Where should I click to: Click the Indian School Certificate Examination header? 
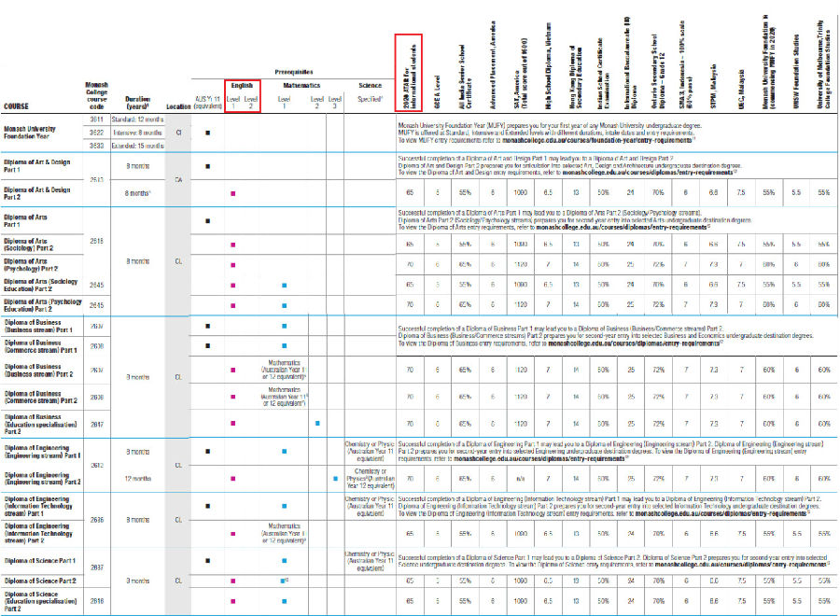(x=603, y=74)
